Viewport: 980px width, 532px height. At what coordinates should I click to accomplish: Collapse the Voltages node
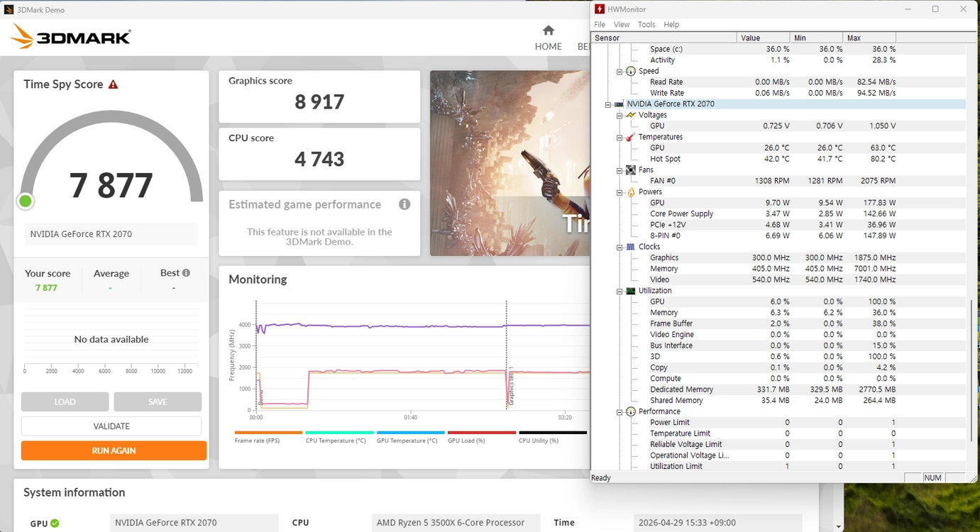(x=620, y=116)
